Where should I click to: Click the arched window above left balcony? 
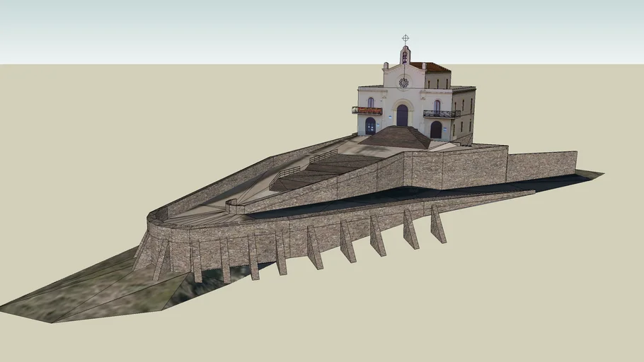[370, 102]
